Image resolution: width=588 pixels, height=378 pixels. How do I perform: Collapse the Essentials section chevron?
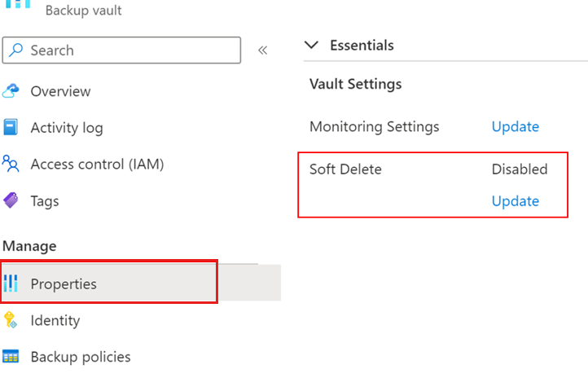click(x=310, y=46)
